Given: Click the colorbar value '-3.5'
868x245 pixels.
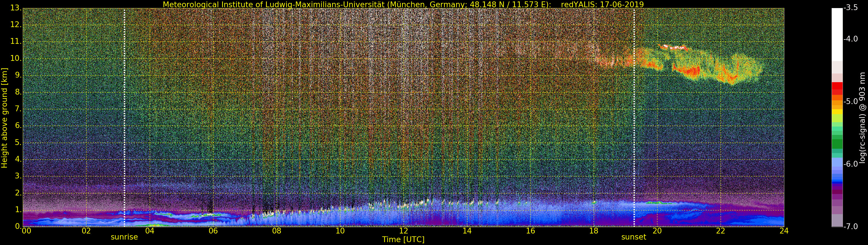Looking at the screenshot, I should [851, 8].
